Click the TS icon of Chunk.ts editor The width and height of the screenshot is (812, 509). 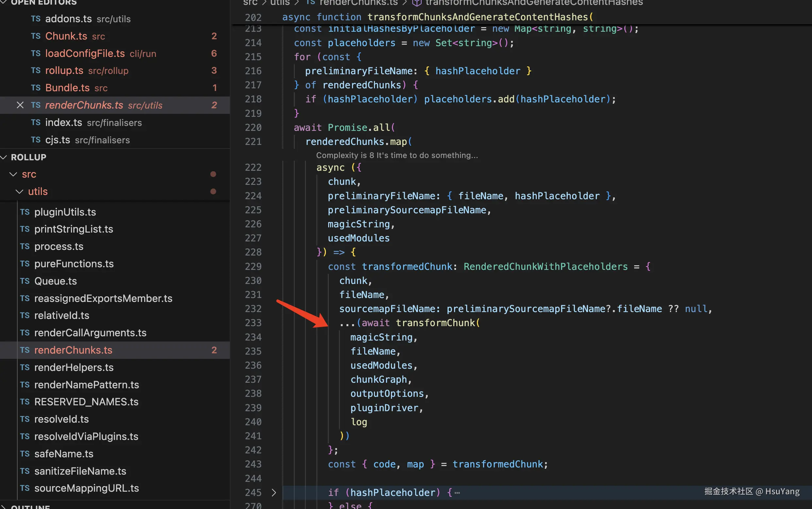tap(36, 36)
